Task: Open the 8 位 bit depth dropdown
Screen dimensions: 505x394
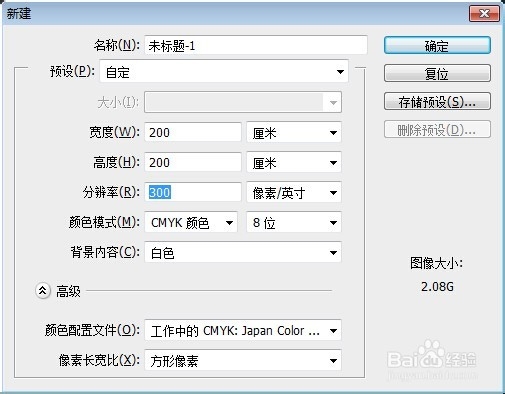Action: (x=294, y=222)
